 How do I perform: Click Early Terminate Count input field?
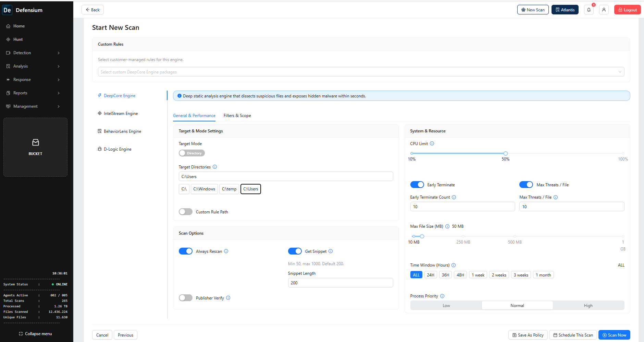click(462, 207)
